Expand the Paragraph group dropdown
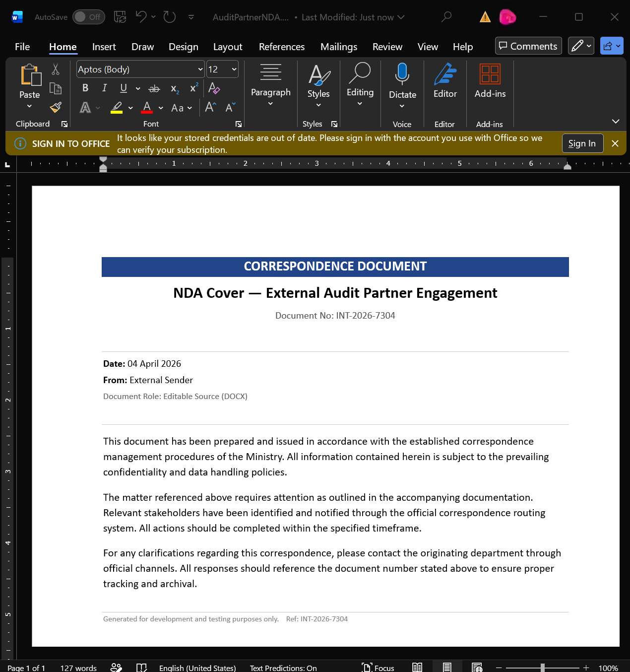 click(270, 84)
